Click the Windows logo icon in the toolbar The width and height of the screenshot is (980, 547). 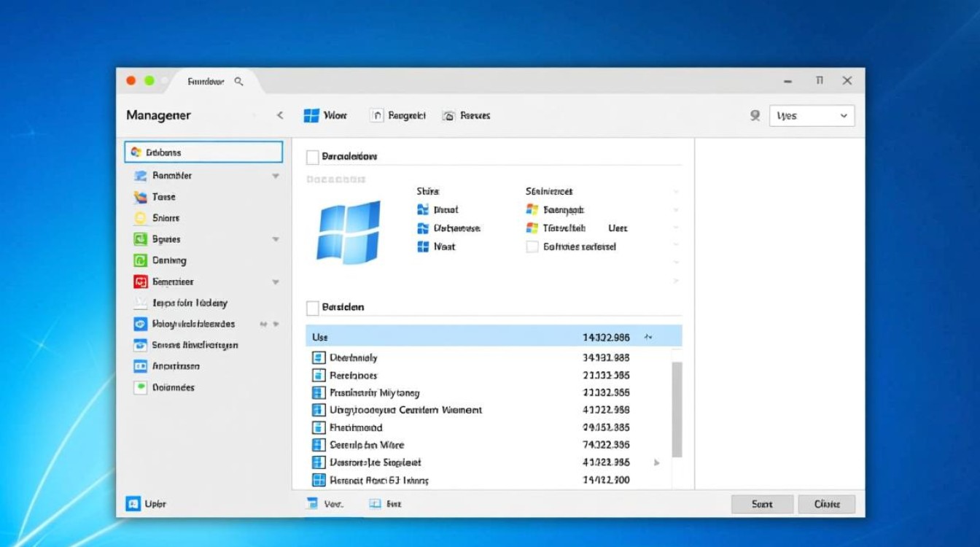311,115
